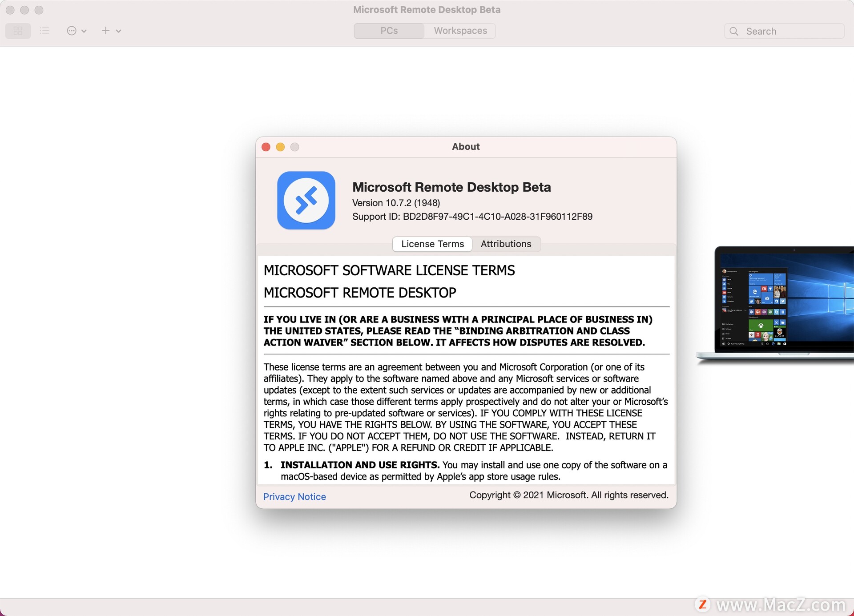The height and width of the screenshot is (616, 854).
Task: Click the MICROSOFT SOFTWARE LICENSE TERMS heading
Action: coord(389,270)
